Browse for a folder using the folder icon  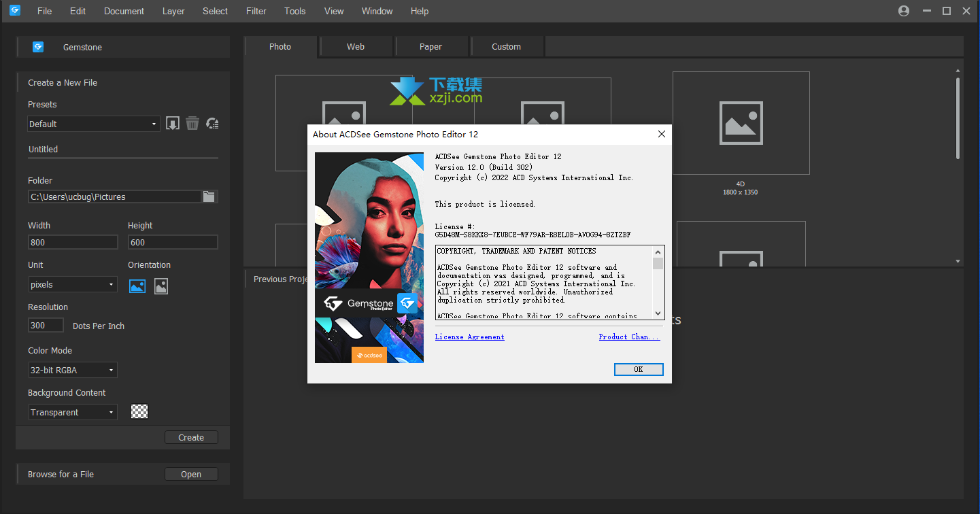(x=209, y=196)
